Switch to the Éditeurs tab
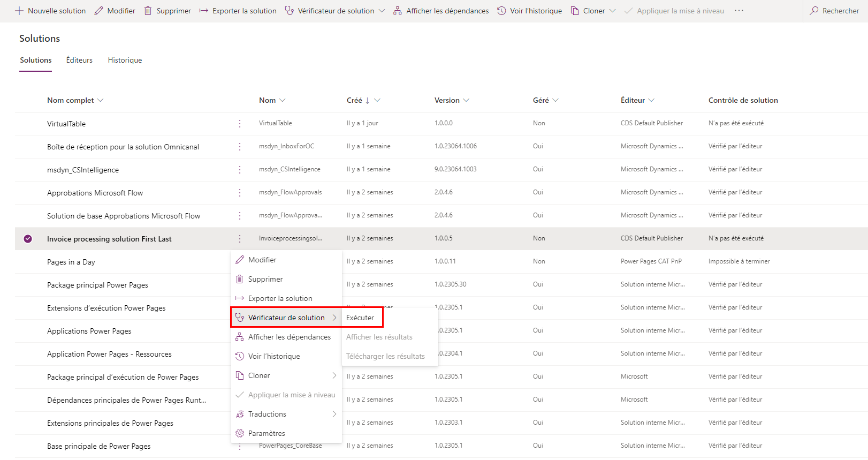868x460 pixels. pos(79,60)
